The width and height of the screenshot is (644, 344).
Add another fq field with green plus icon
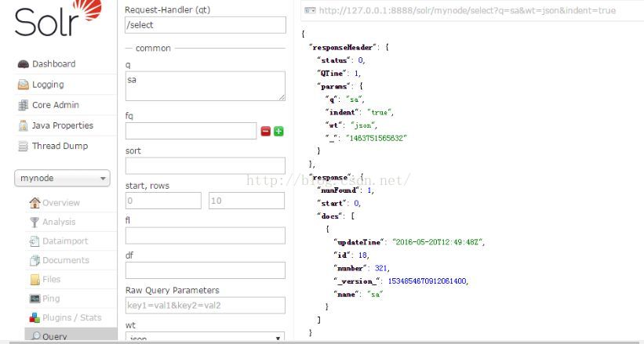(x=278, y=132)
